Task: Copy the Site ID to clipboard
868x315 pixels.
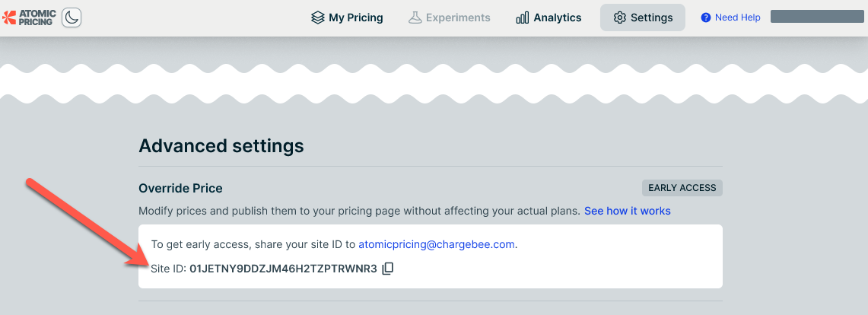Action: coord(388,269)
